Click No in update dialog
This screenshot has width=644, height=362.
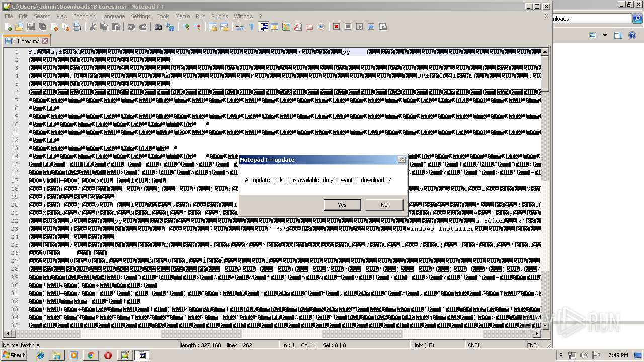(x=384, y=205)
